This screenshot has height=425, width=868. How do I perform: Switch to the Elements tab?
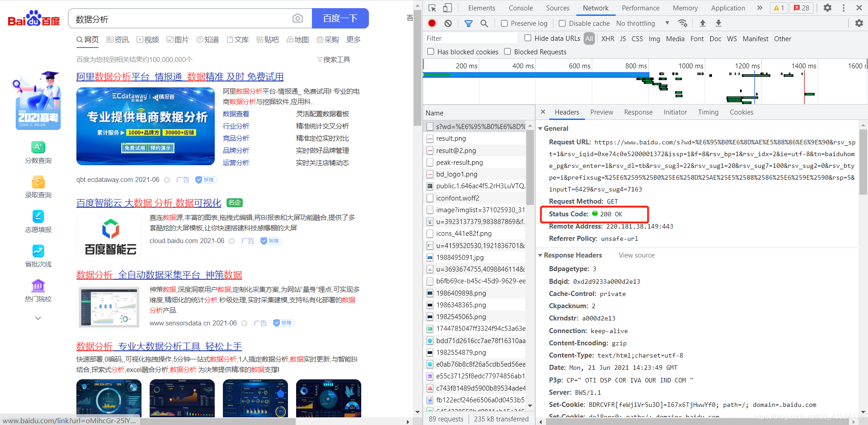481,8
